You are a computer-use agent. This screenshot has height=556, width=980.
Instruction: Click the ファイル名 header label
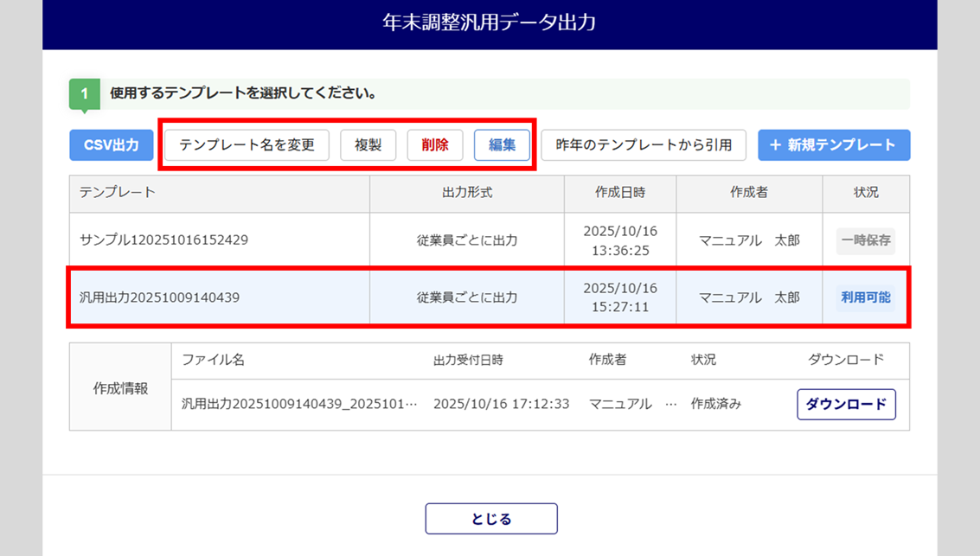(213, 360)
